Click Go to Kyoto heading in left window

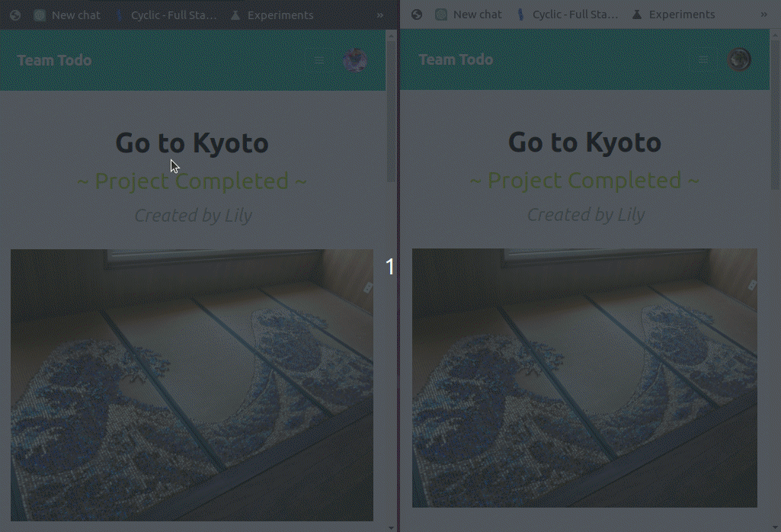click(192, 143)
